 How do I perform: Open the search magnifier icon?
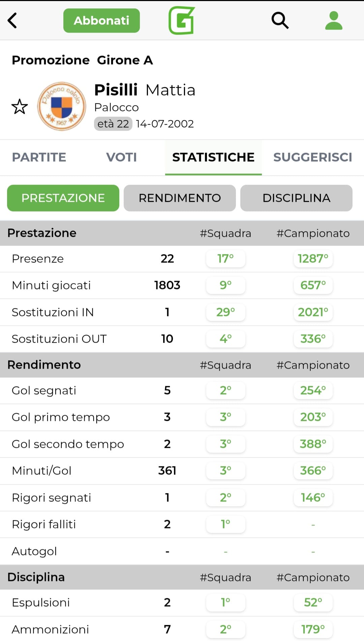click(x=280, y=21)
